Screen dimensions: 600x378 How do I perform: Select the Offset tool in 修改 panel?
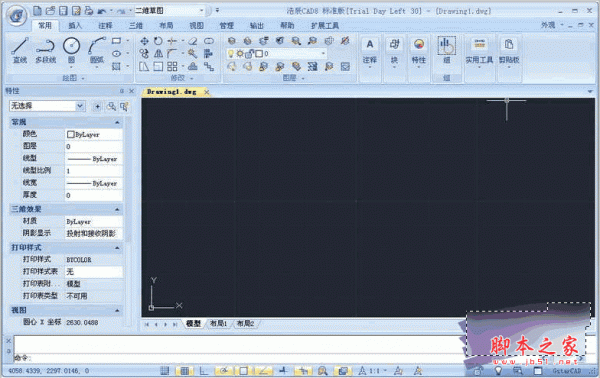point(193,67)
